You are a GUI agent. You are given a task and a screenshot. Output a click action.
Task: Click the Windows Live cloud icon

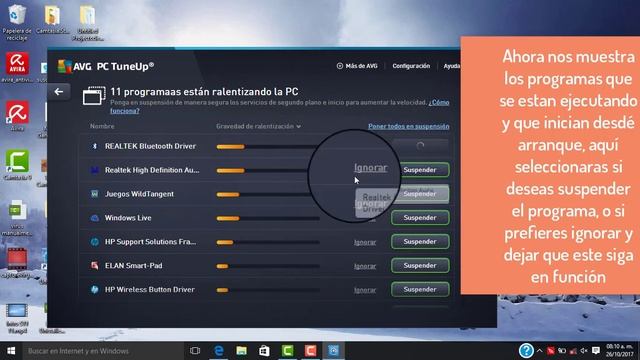pos(94,218)
